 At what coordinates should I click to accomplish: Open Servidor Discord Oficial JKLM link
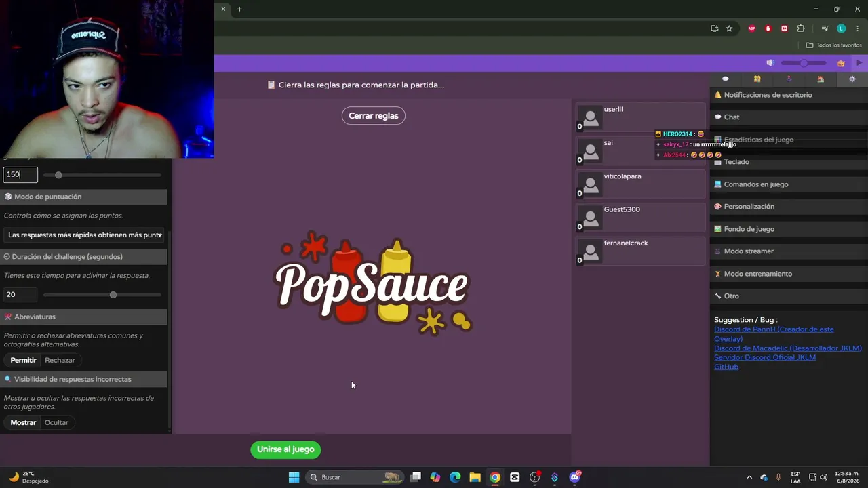click(x=765, y=357)
